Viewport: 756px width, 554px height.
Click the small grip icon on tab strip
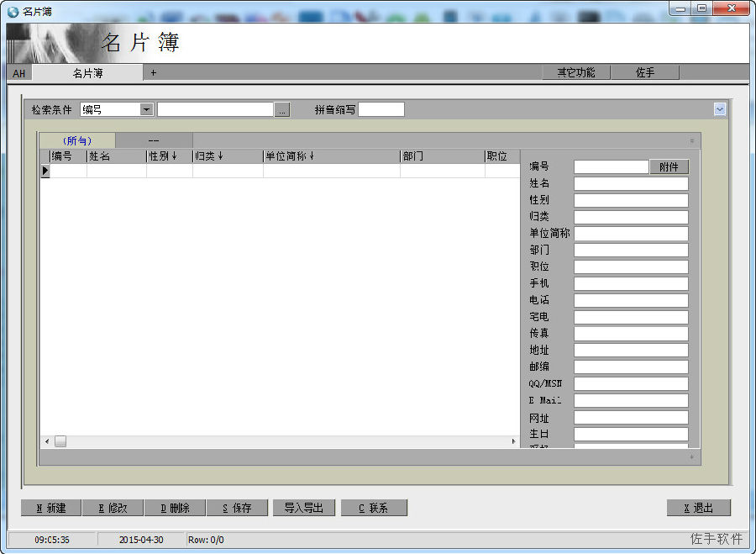point(692,141)
